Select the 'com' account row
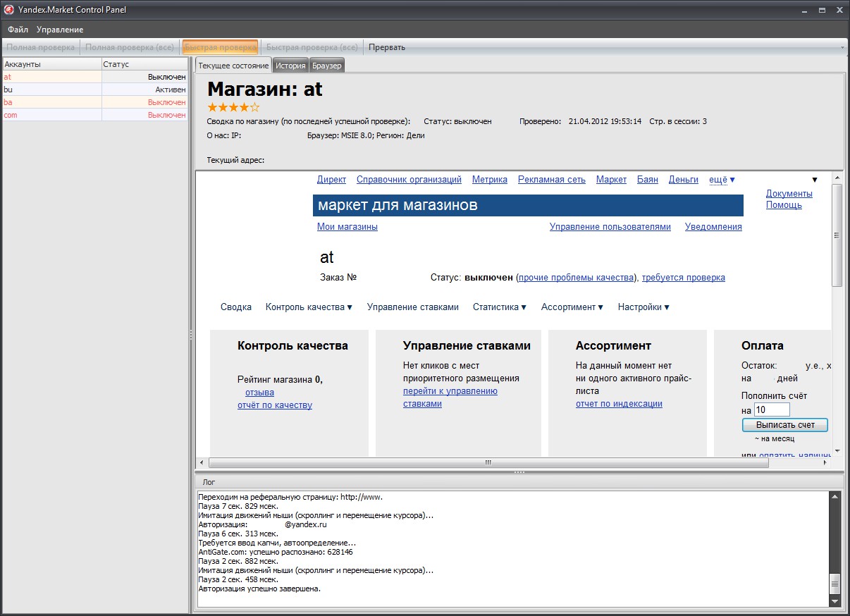850x616 pixels. click(x=95, y=115)
